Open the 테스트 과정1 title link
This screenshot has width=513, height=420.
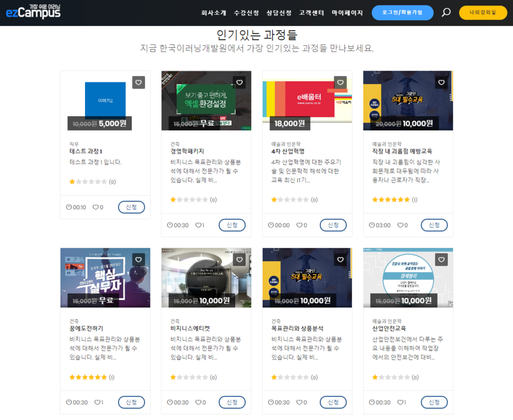tap(85, 151)
